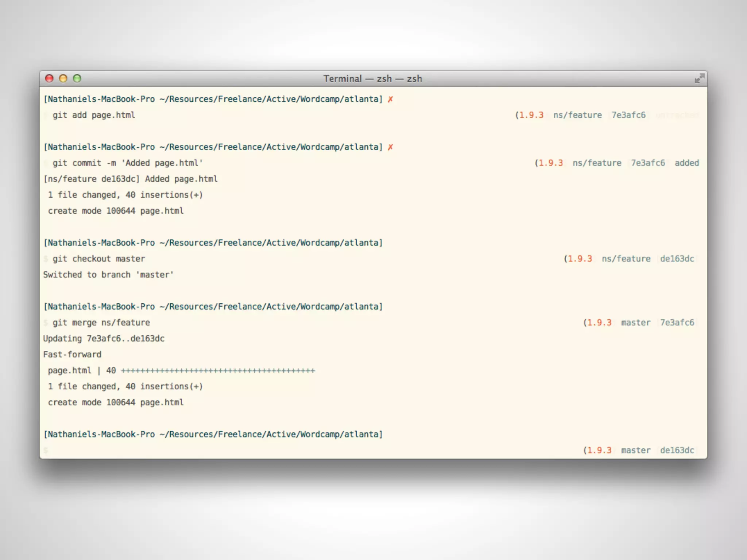Click the last 'master de163dc' right prompt
Viewport: 747px width, 560px height.
click(x=657, y=450)
